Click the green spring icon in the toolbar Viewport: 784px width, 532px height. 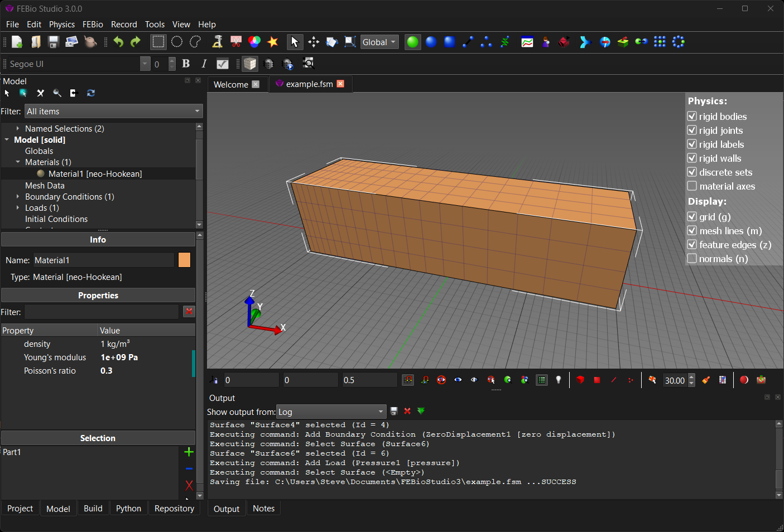point(505,42)
